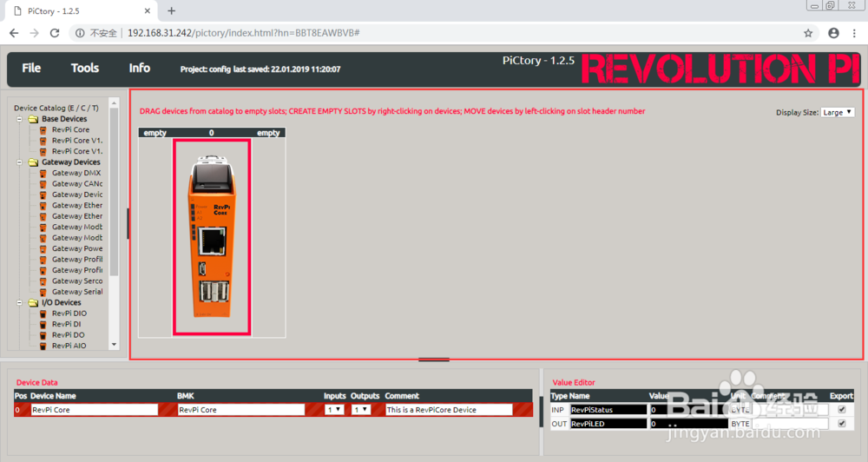Click the catalog scrollbar down arrow
Screen dimensions: 868x462
[114, 345]
